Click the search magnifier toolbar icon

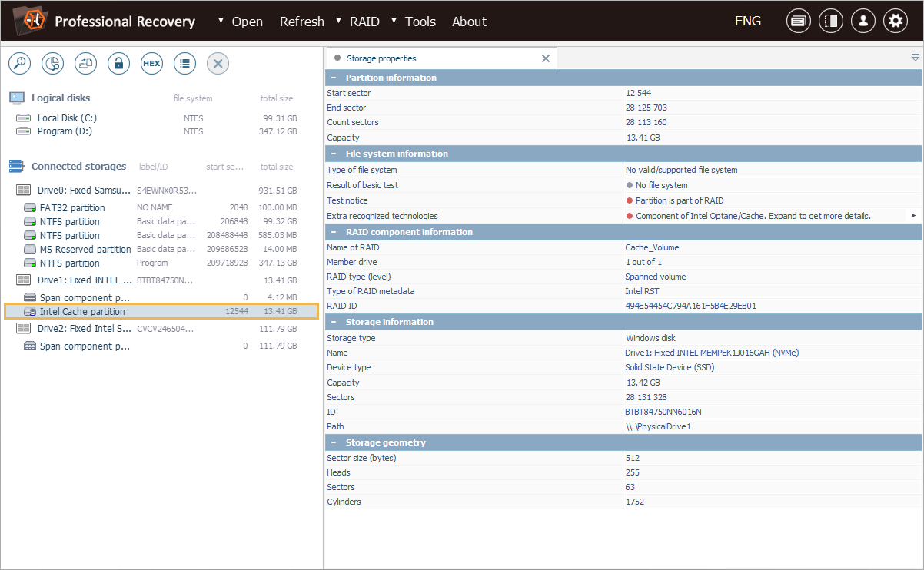click(19, 64)
